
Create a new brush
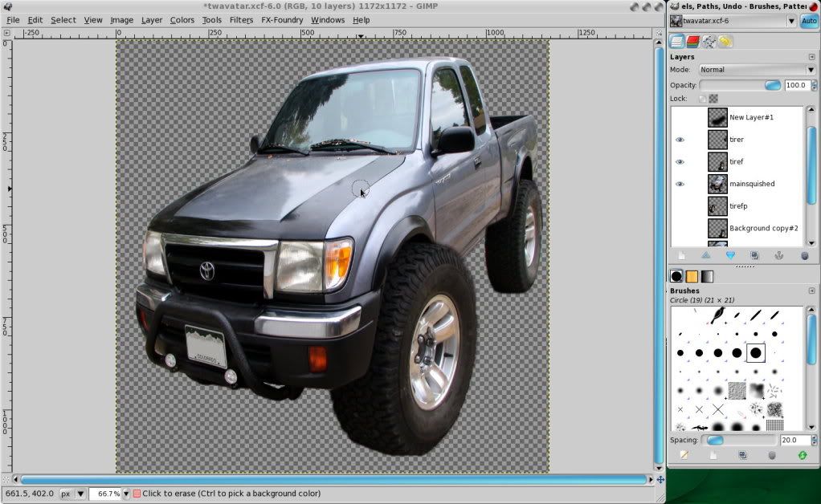(713, 455)
